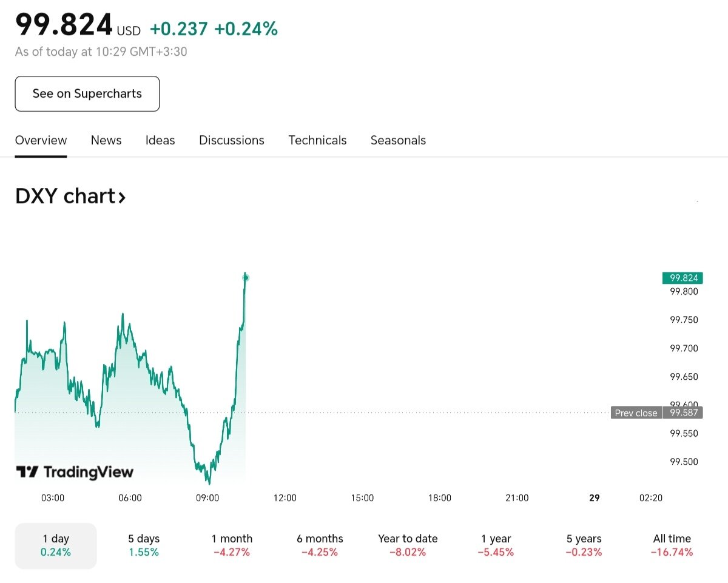Image resolution: width=728 pixels, height=583 pixels.
Task: Switch chart range to 5 days
Action: (x=144, y=545)
